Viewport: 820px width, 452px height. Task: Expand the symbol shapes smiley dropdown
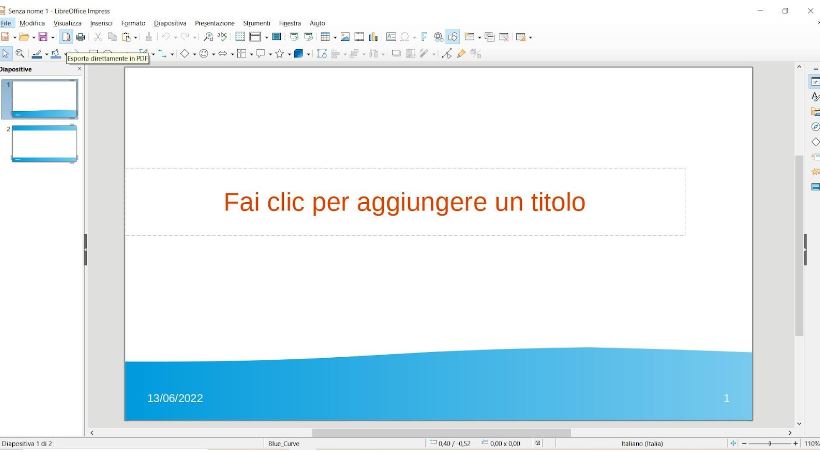(213, 54)
